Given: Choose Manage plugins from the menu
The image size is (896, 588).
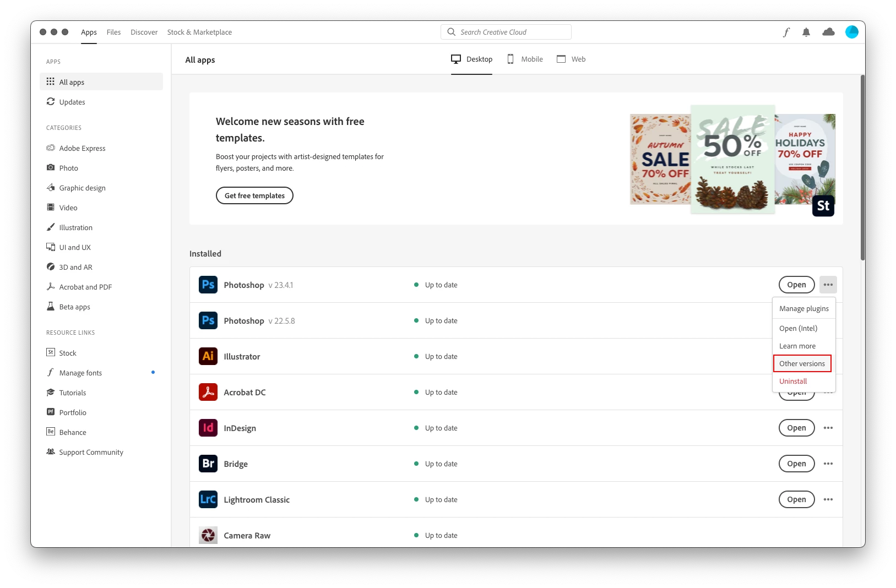Looking at the screenshot, I should (x=804, y=309).
